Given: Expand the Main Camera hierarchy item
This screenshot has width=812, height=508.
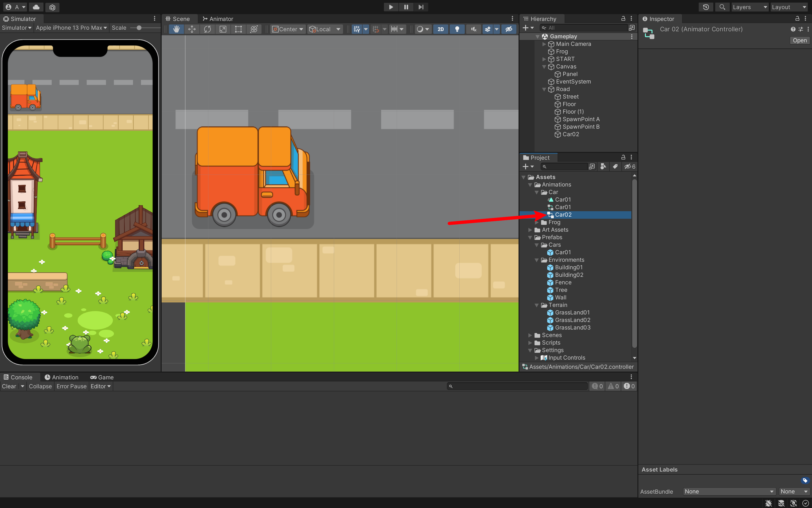Looking at the screenshot, I should 544,44.
